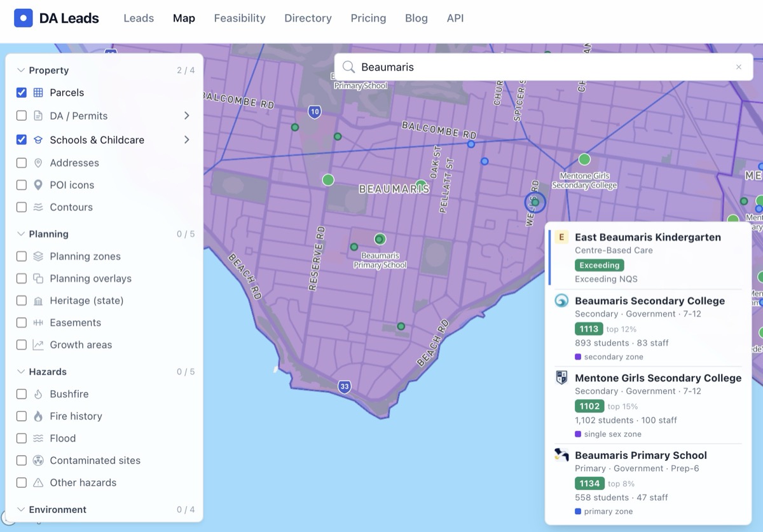Click the Contours wave icon

(38, 207)
